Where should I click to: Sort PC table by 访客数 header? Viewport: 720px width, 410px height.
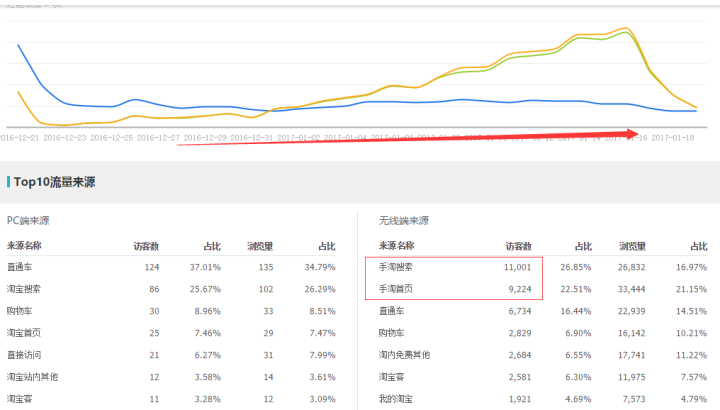[x=146, y=245]
